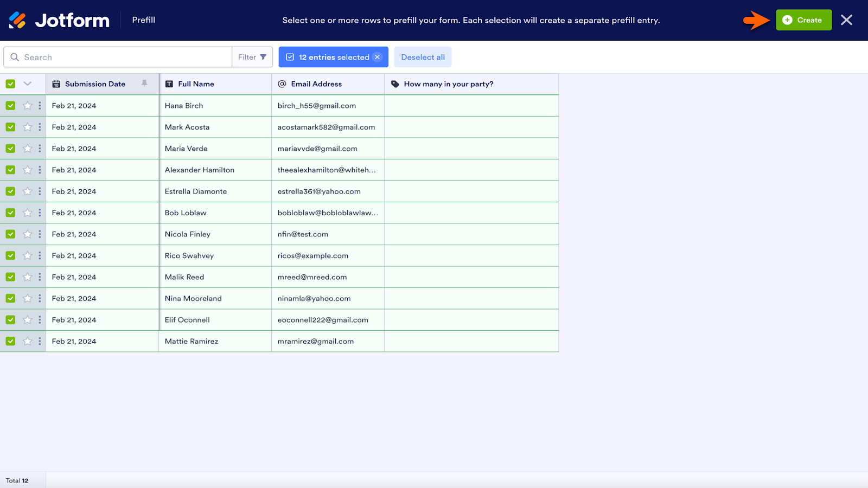The width and height of the screenshot is (868, 488).
Task: Uncheck Rico Swahvey's checkbox
Action: click(10, 255)
